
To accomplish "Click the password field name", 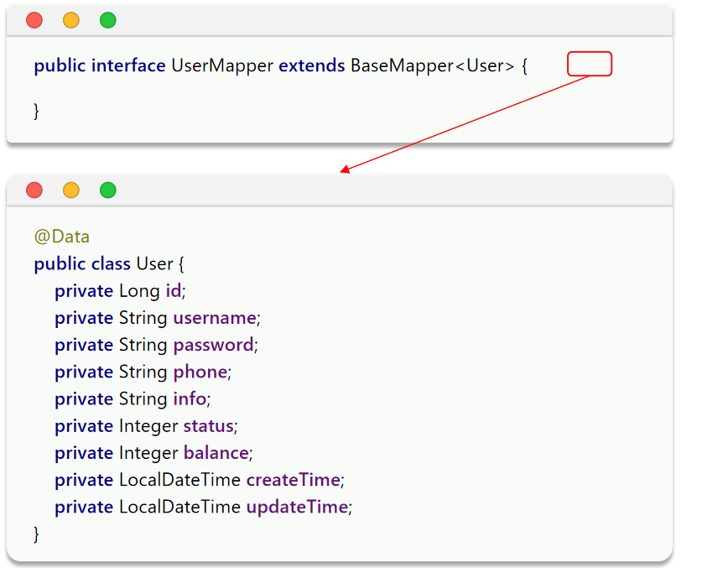I will pos(213,345).
